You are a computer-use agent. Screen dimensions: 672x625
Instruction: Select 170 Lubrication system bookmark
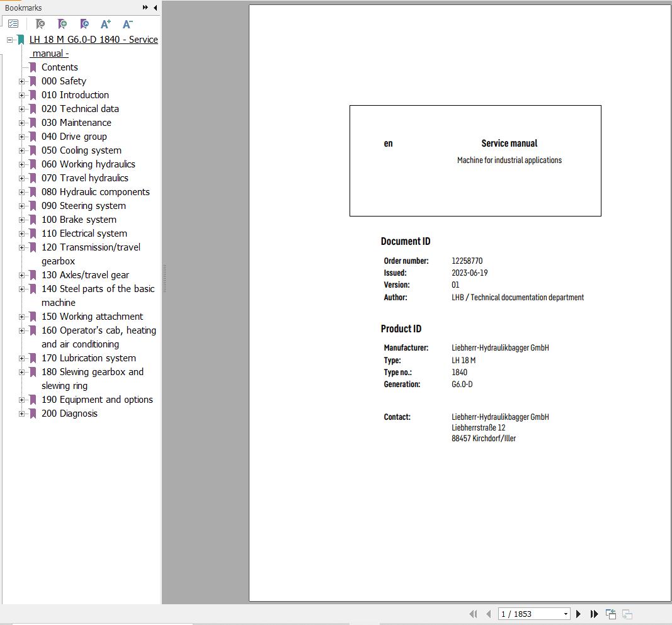pyautogui.click(x=89, y=358)
